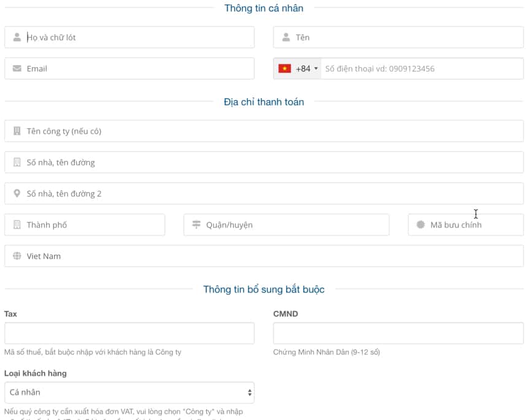Screen dimensions: 529x420
Task: Click the Tax number input box
Action: 129,334
